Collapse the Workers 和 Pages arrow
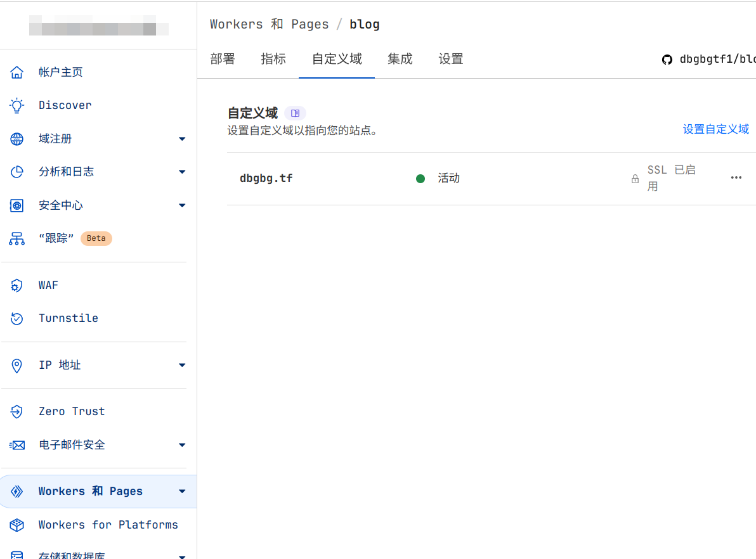756x559 pixels. pyautogui.click(x=182, y=491)
